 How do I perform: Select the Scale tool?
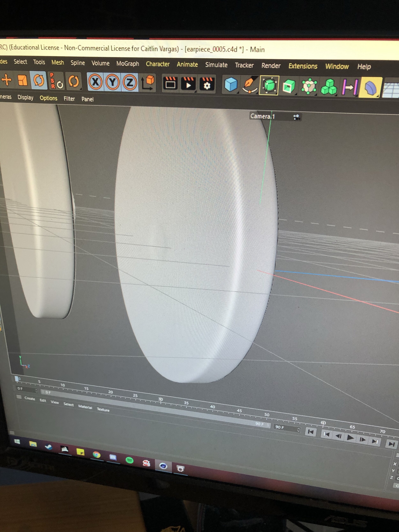[x=22, y=81]
